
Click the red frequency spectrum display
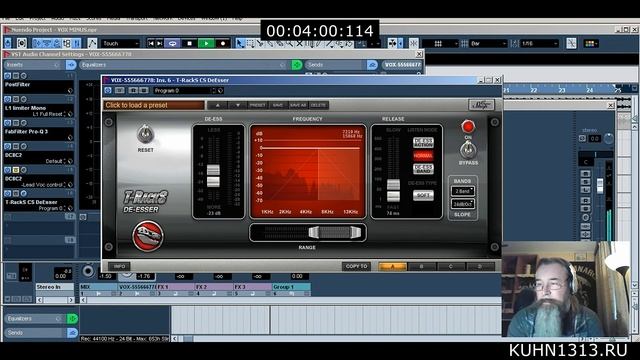(x=307, y=171)
